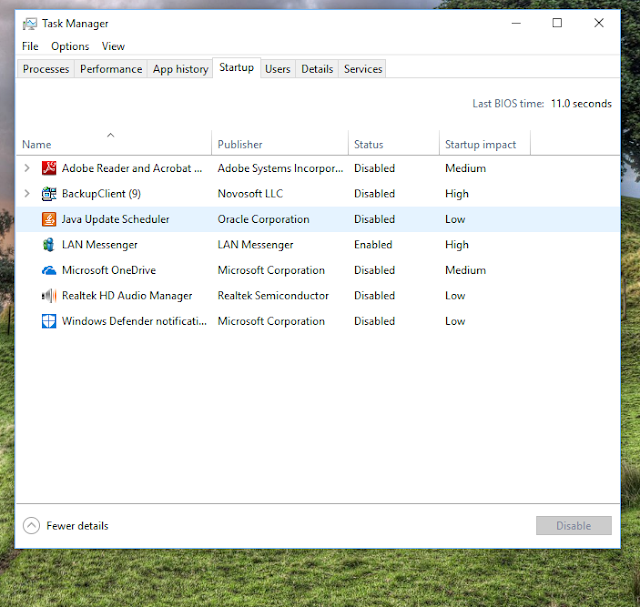
Task: Click the BackupClient app icon
Action: [x=49, y=194]
